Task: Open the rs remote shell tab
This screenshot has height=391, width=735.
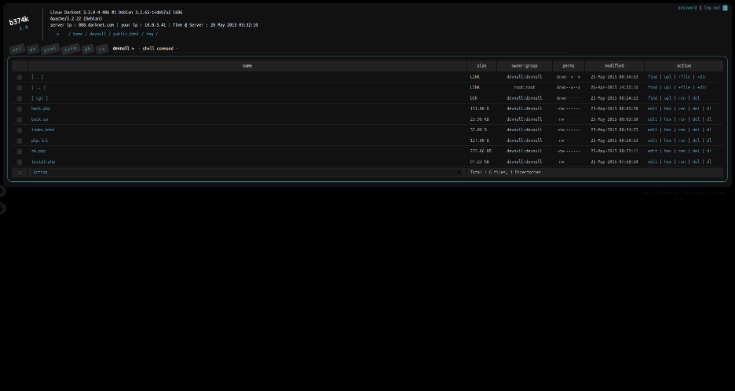Action: pyautogui.click(x=102, y=49)
